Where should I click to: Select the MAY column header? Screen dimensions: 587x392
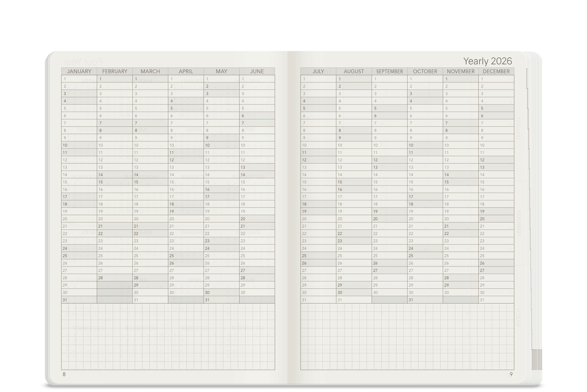coord(221,71)
